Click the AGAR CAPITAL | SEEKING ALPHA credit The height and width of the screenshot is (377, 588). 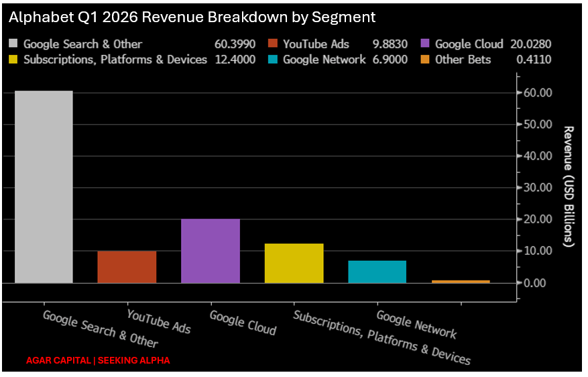(x=98, y=360)
